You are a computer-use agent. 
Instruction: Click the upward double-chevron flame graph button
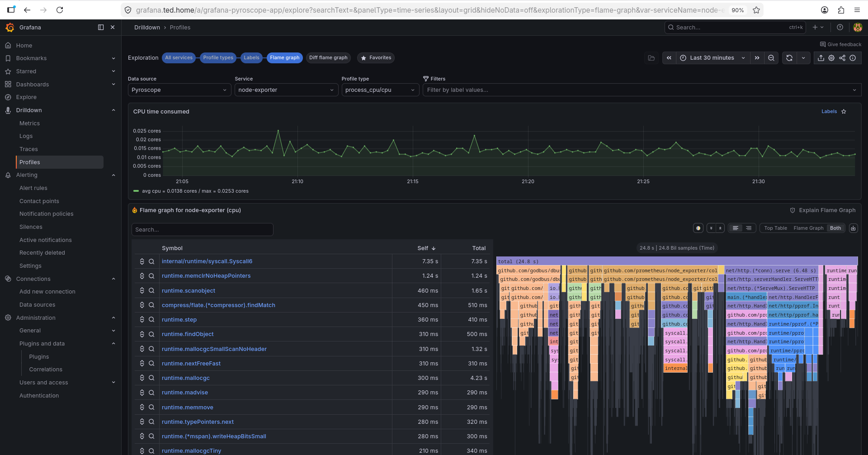click(x=721, y=228)
